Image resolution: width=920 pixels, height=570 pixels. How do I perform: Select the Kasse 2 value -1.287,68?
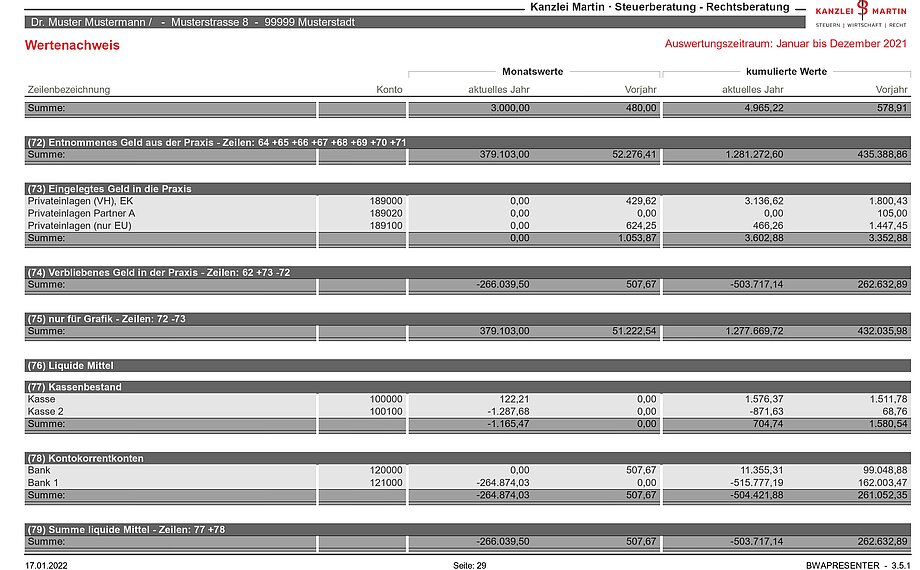[x=508, y=412]
